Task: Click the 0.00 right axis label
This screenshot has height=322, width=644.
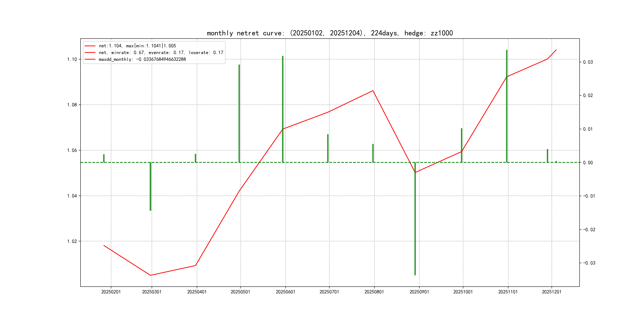Action: pyautogui.click(x=588, y=163)
